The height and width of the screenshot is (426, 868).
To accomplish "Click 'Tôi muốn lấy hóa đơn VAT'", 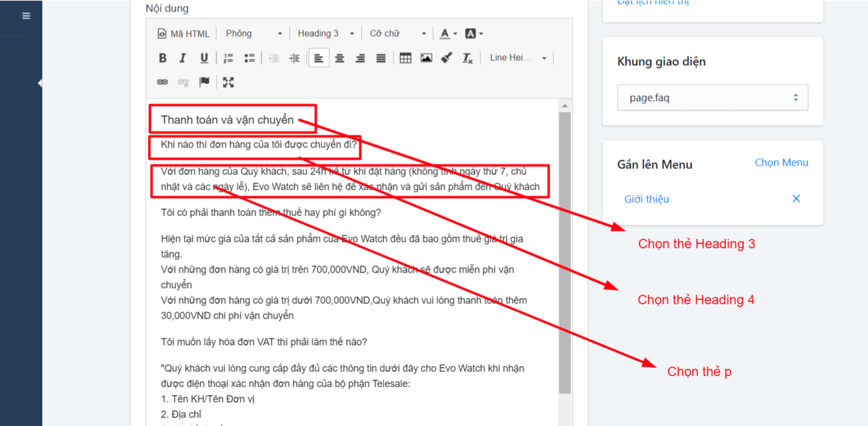I will (264, 342).
